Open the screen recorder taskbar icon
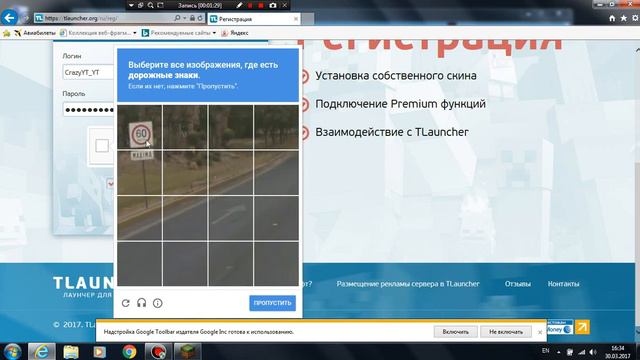640x360 pixels. [158, 351]
